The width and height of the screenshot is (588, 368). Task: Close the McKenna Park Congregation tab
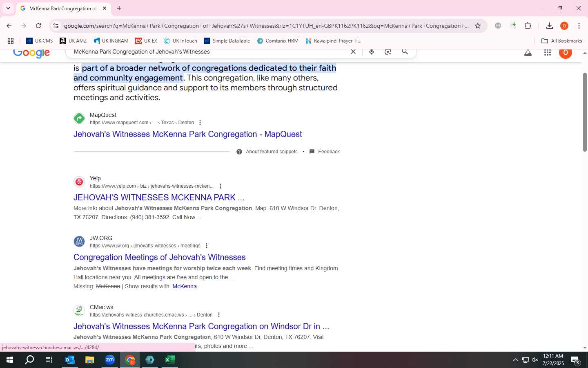click(105, 8)
